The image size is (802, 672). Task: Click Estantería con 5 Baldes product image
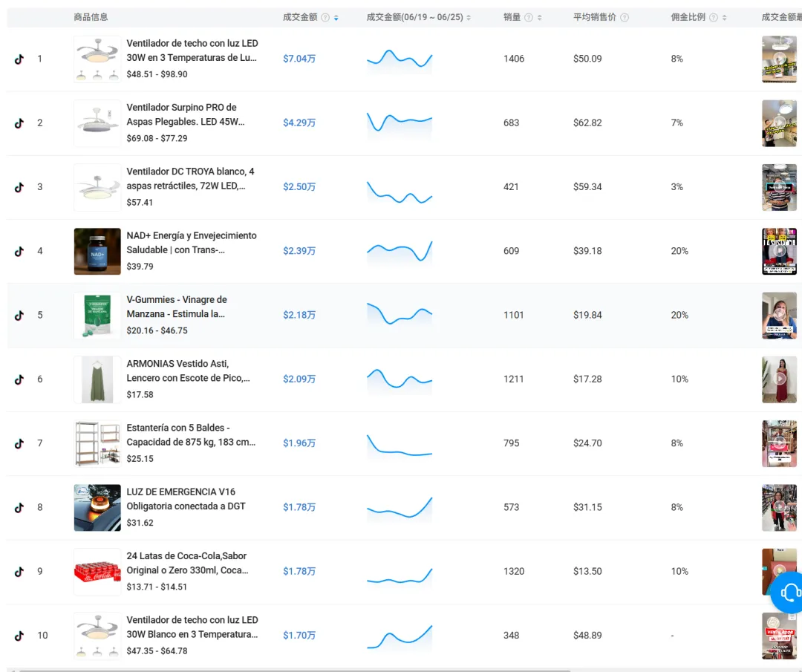pyautogui.click(x=97, y=443)
